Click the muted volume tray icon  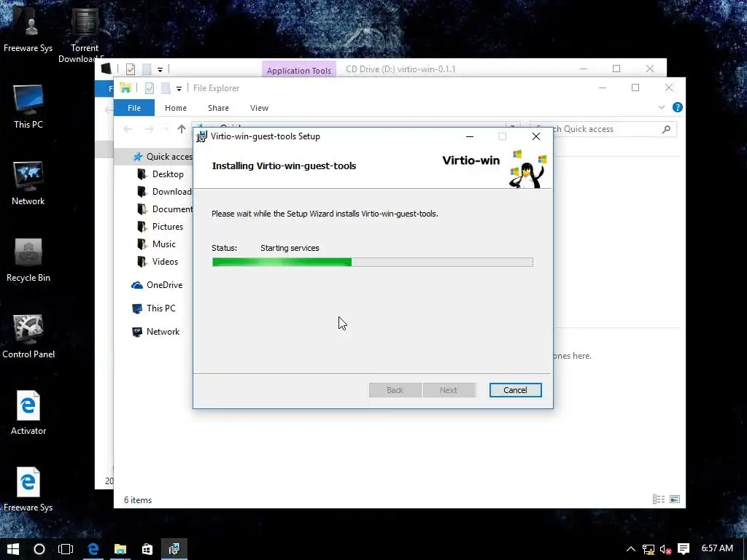[x=666, y=550]
